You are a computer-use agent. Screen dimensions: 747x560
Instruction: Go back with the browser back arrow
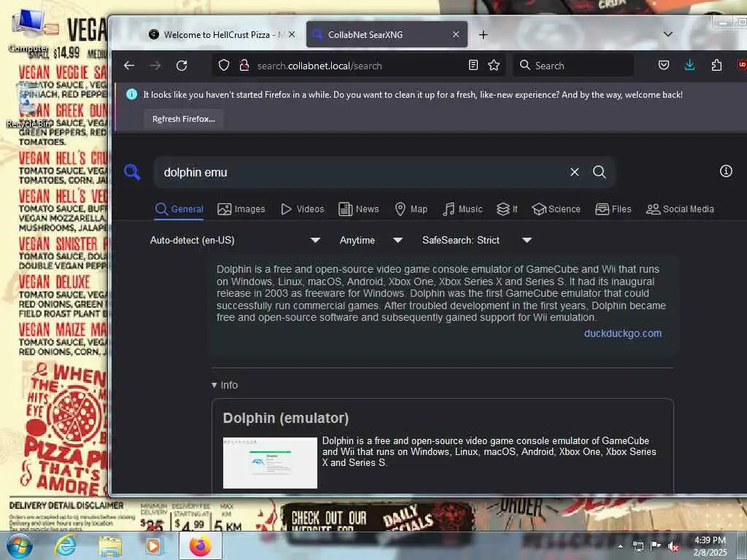coord(129,66)
